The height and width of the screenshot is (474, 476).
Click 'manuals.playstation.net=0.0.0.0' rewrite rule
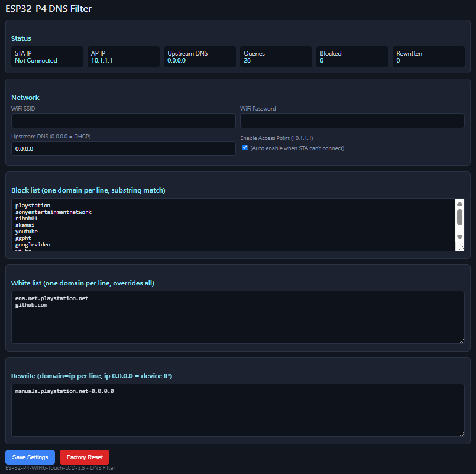tap(64, 391)
